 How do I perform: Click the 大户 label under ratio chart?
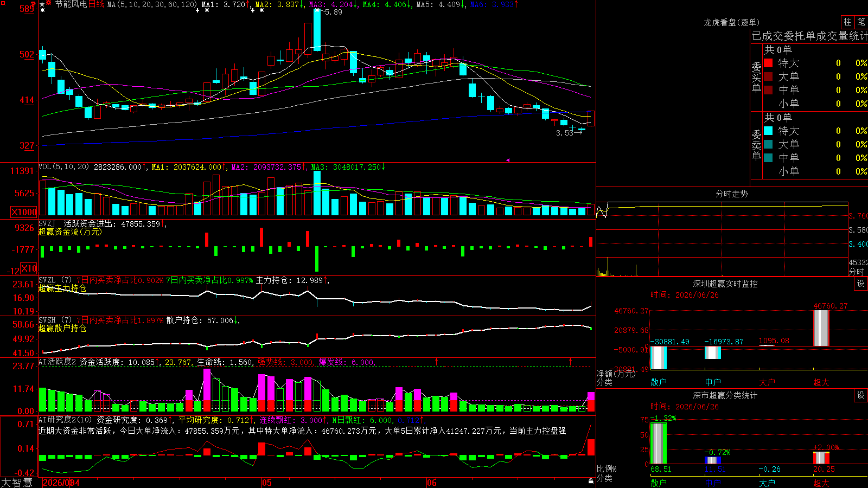point(767,483)
